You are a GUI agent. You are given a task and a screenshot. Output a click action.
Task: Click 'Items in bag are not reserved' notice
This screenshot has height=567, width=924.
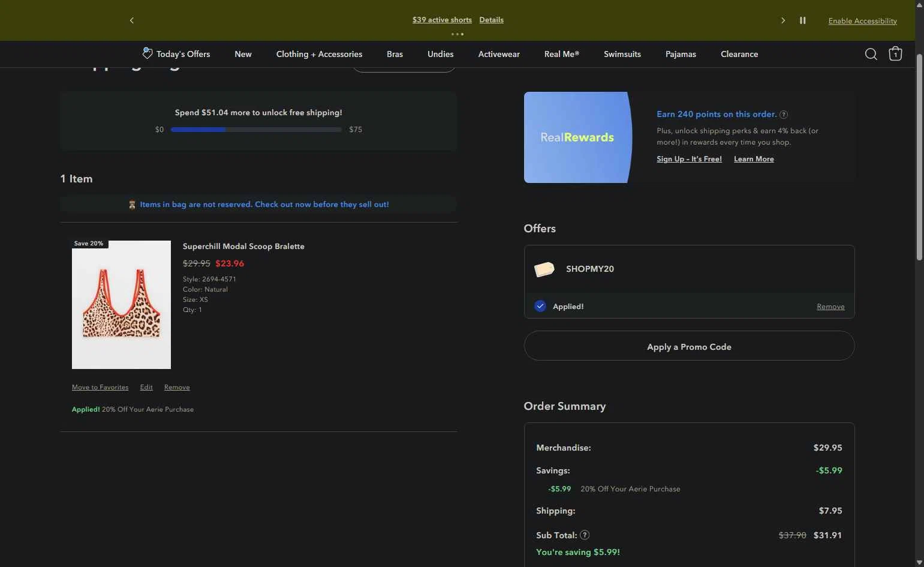point(264,205)
